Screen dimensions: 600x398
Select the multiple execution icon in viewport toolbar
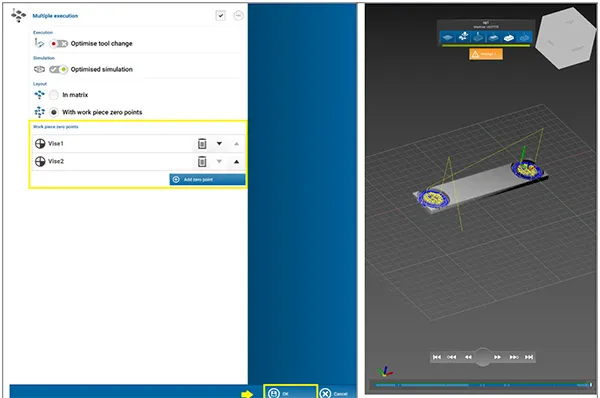pos(463,37)
